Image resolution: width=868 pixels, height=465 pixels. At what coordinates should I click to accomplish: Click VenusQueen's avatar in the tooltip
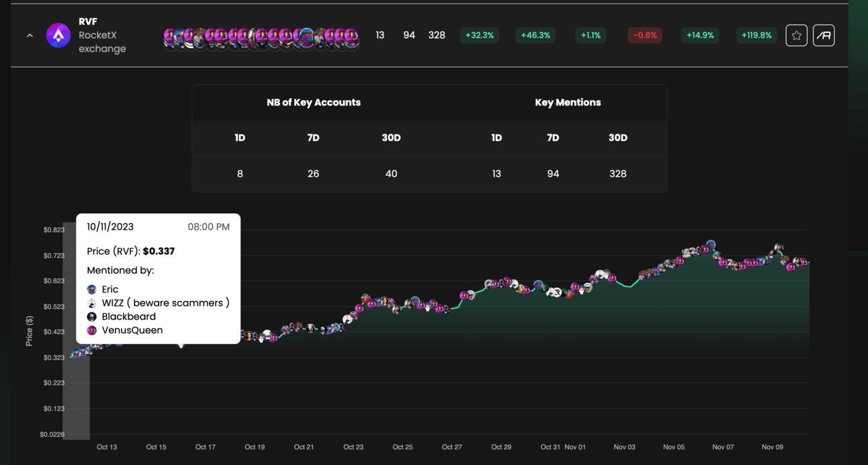coord(92,330)
